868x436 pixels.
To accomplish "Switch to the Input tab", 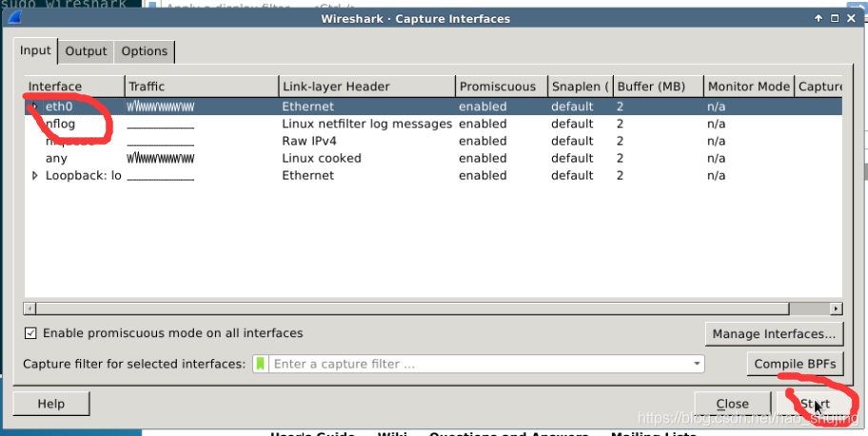I will pyautogui.click(x=35, y=50).
